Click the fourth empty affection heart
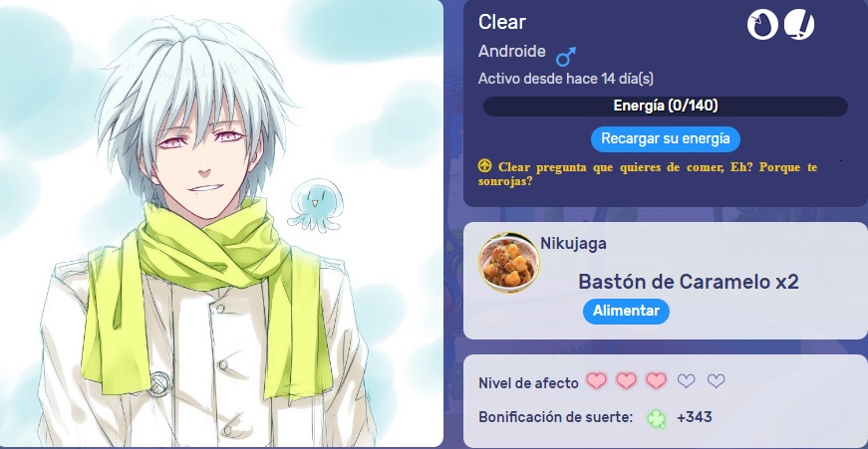Screen dimensions: 868x449 pyautogui.click(x=686, y=381)
